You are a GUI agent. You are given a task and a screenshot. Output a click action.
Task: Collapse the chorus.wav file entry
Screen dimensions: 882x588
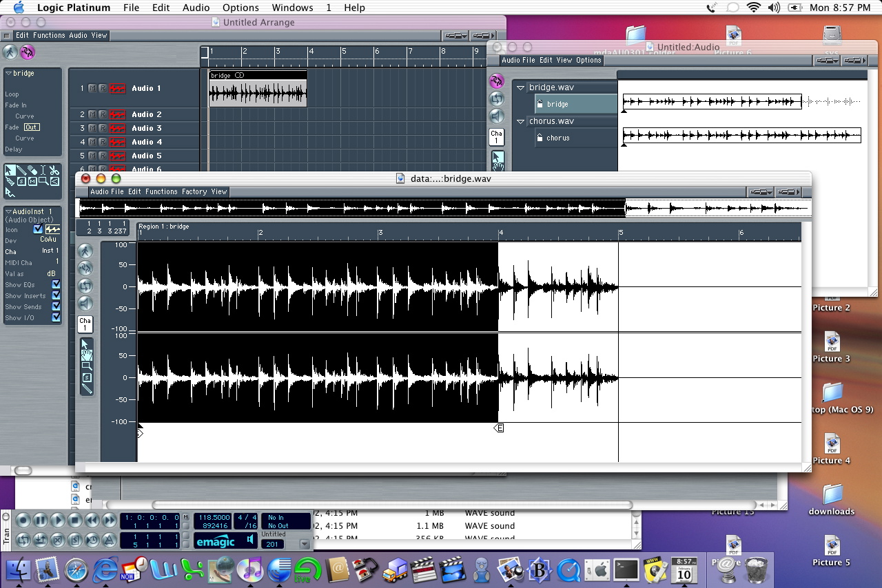click(x=521, y=122)
